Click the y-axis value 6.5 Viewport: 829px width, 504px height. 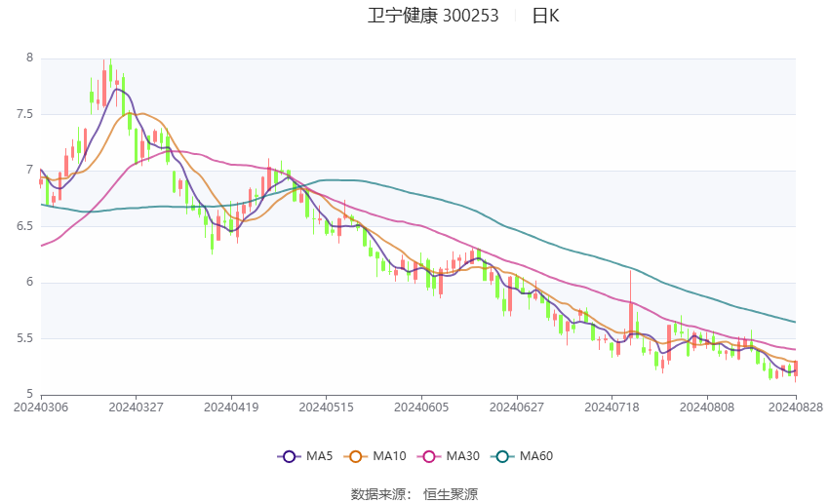(24, 226)
